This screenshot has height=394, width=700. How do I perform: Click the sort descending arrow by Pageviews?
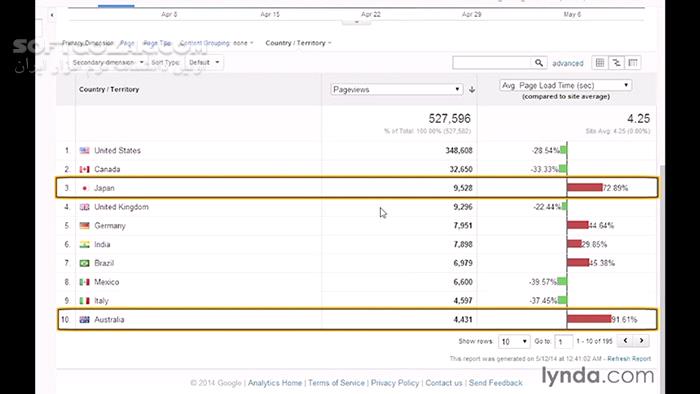471,90
